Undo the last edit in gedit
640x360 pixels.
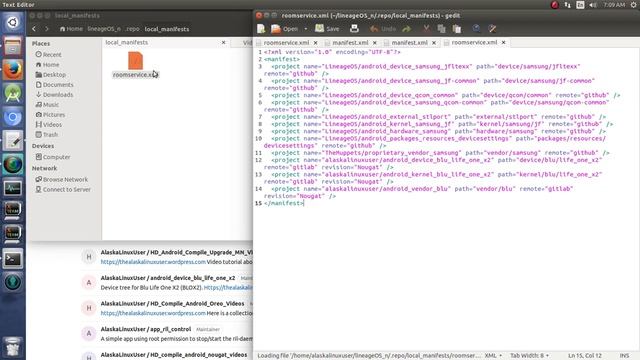pyautogui.click(x=382, y=29)
